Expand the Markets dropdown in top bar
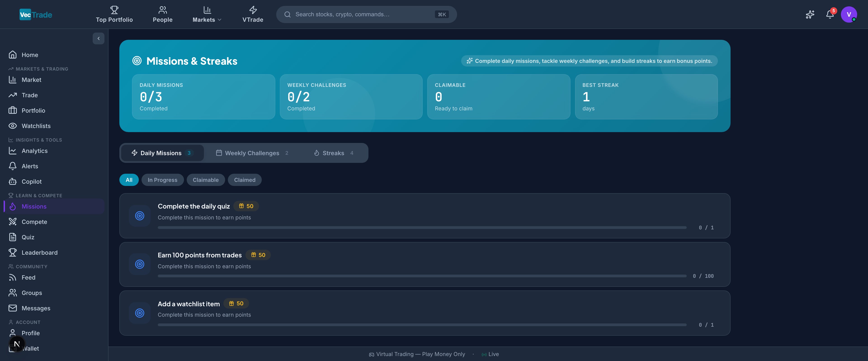Screen dimensions: 868x361 (207, 14)
